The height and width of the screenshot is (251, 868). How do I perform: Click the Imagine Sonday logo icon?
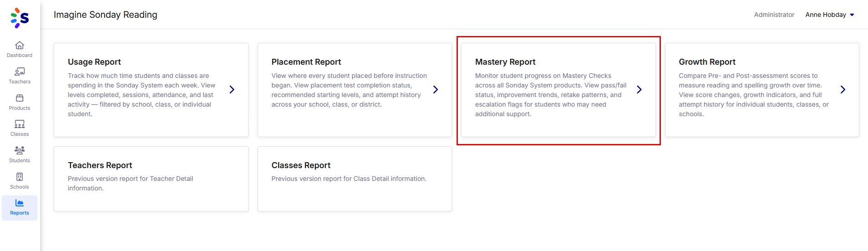tap(20, 18)
